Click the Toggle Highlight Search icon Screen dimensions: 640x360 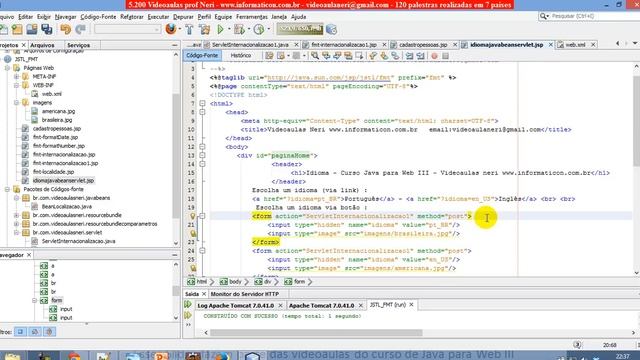pyautogui.click(x=348, y=56)
